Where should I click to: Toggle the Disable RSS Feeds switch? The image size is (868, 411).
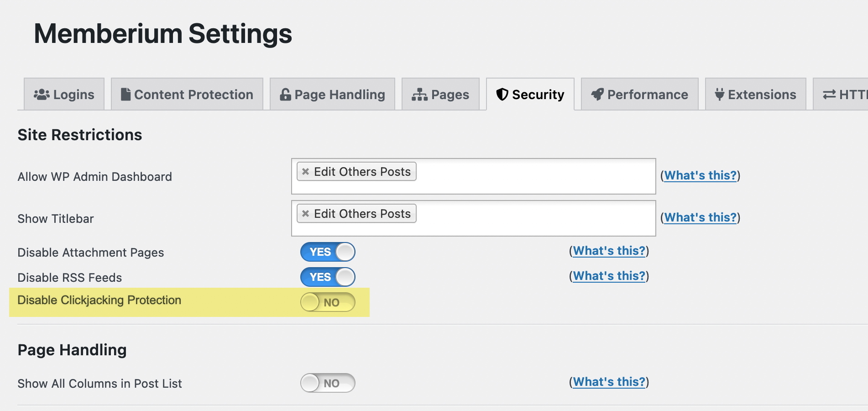pyautogui.click(x=328, y=277)
